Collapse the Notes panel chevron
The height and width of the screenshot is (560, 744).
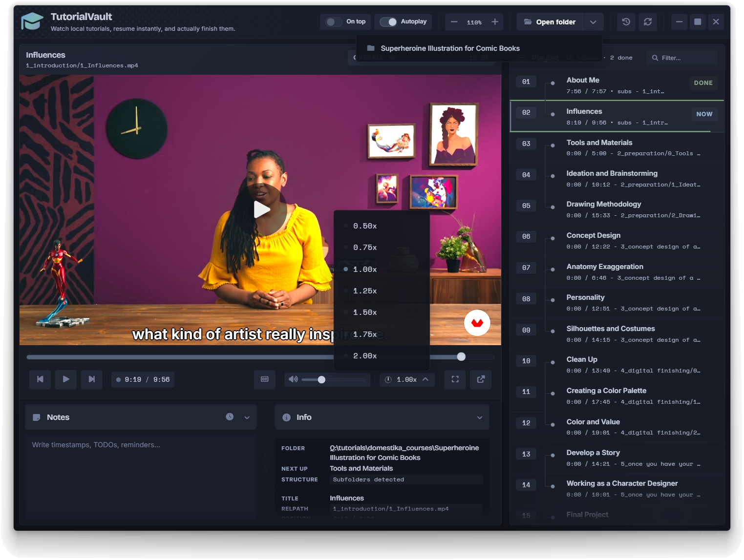[247, 417]
